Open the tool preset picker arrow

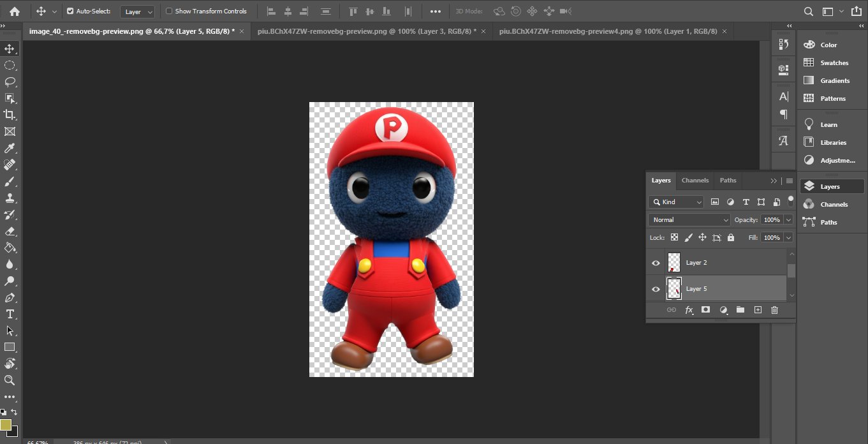coord(54,11)
